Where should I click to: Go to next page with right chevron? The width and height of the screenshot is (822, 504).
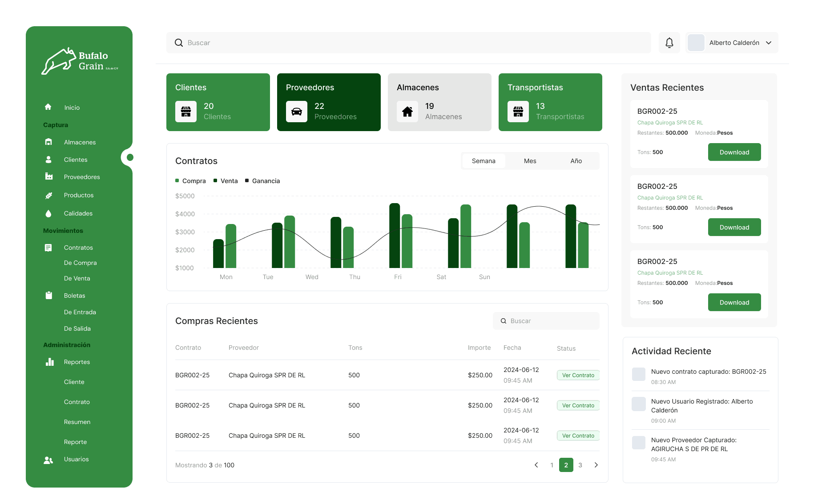(x=596, y=465)
